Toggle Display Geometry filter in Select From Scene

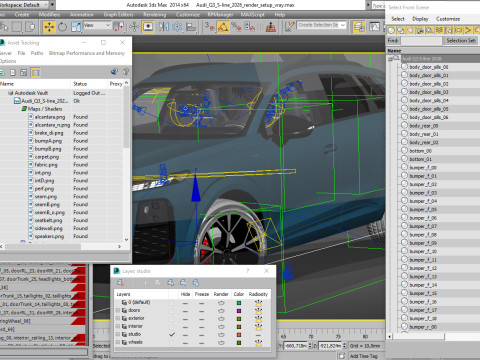[391, 30]
